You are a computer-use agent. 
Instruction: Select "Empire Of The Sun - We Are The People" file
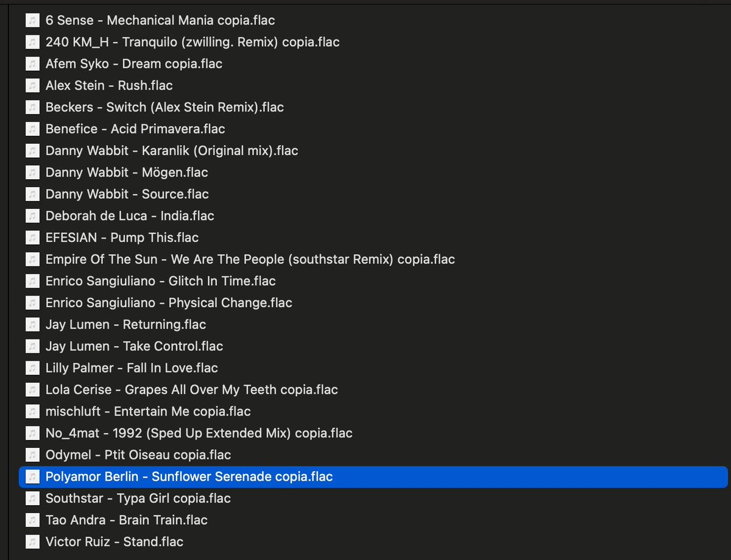point(250,260)
